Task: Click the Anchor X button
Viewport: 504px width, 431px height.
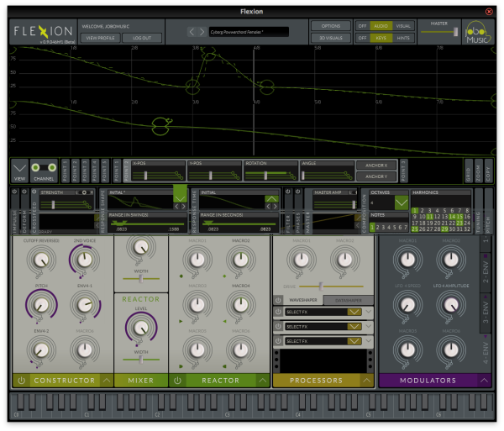Action: pyautogui.click(x=376, y=166)
